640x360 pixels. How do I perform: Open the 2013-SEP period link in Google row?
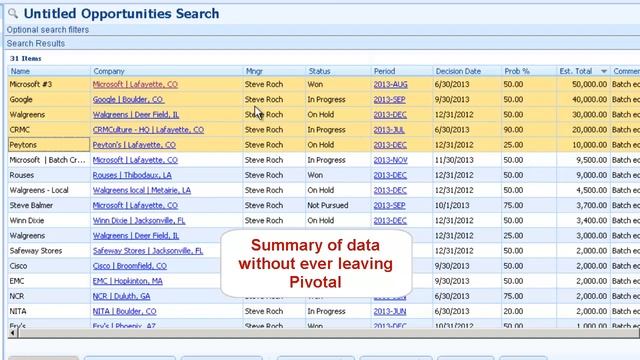(x=389, y=100)
